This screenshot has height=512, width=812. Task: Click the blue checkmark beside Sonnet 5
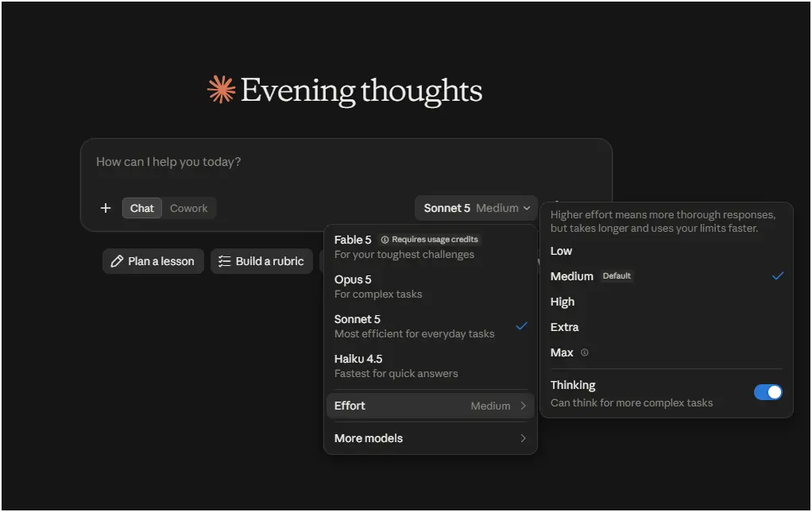(521, 325)
